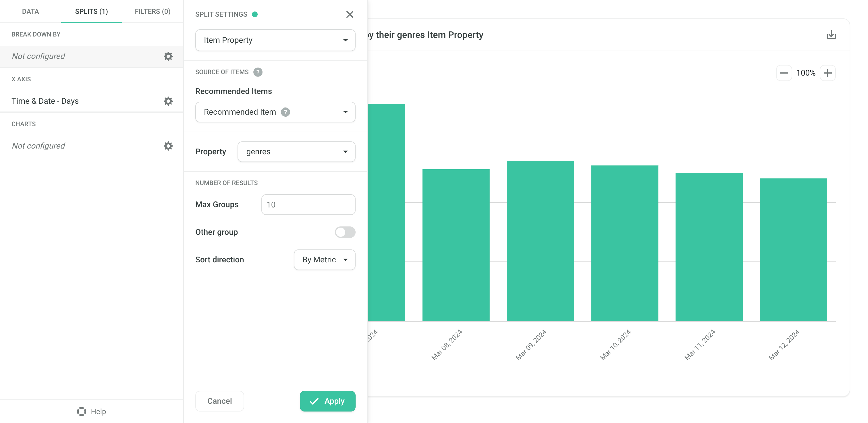This screenshot has height=423, width=868.
Task: Download the chart
Action: coord(831,35)
